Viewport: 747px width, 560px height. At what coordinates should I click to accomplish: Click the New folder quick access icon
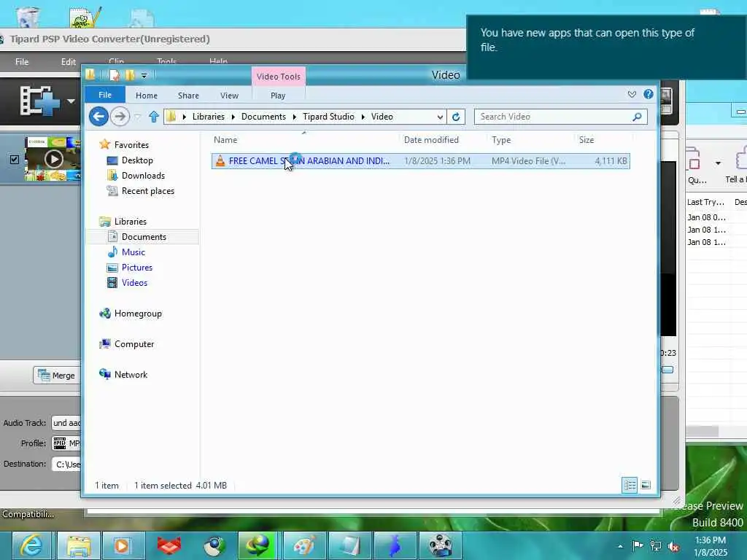click(x=130, y=75)
